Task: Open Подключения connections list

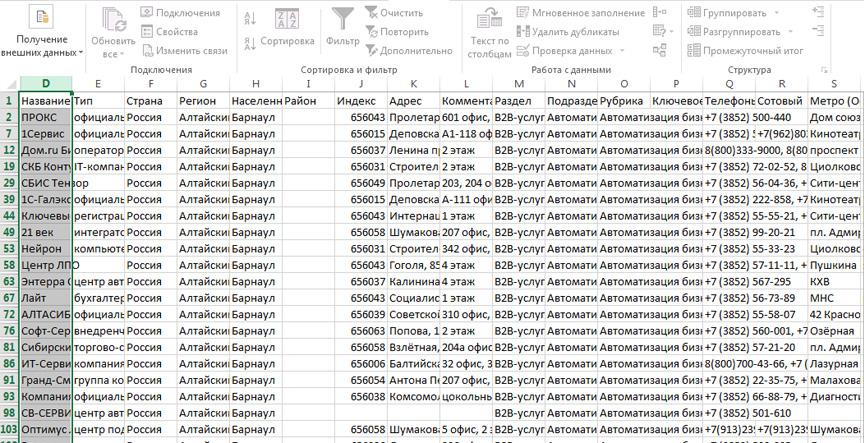Action: [x=181, y=13]
